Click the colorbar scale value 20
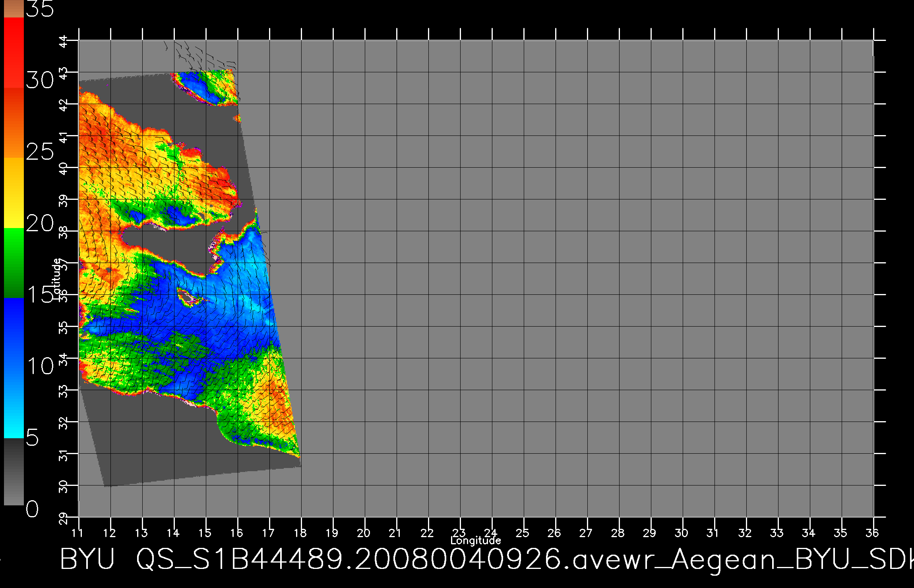 pos(40,223)
